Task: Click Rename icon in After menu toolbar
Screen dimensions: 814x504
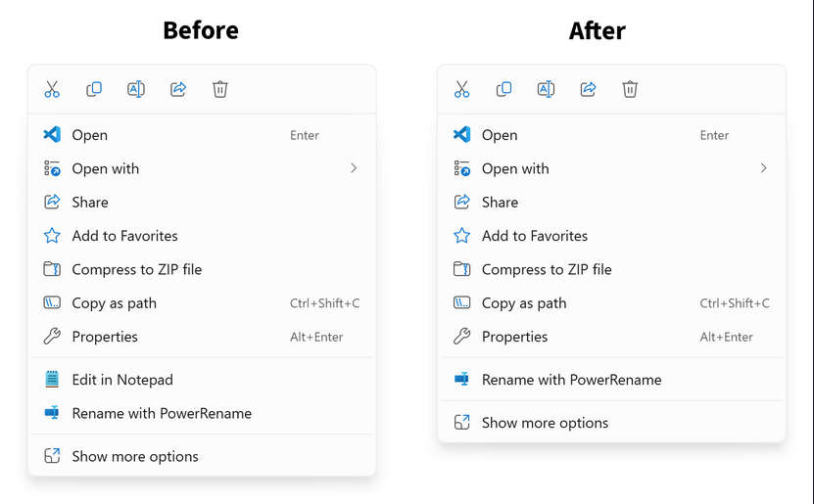Action: click(546, 89)
